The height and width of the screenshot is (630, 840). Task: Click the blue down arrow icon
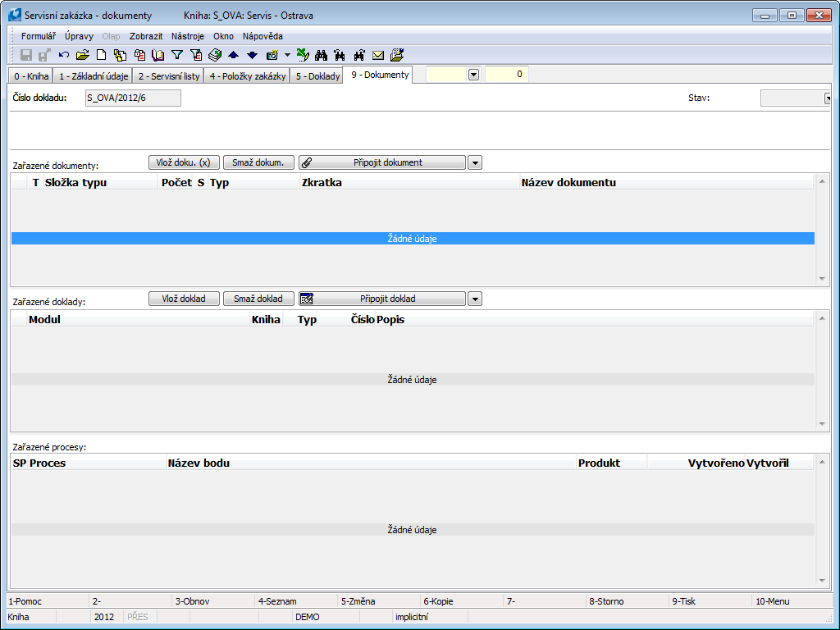tap(252, 55)
